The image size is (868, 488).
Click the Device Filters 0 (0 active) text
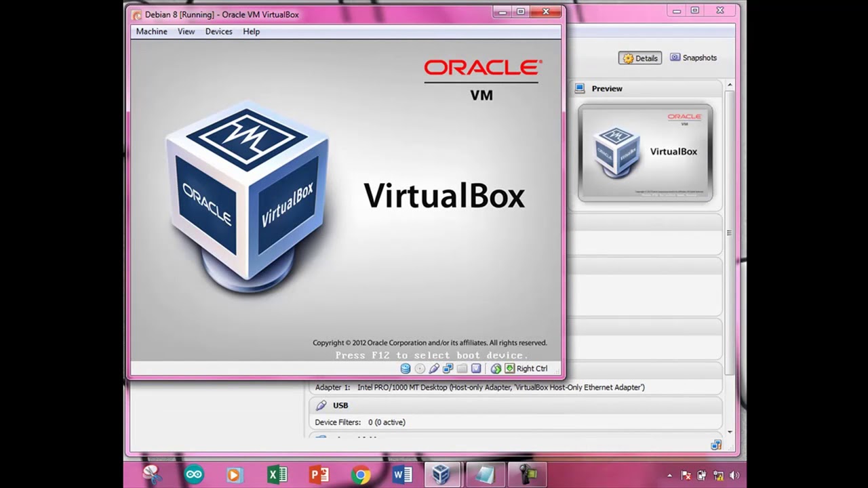pyautogui.click(x=360, y=422)
